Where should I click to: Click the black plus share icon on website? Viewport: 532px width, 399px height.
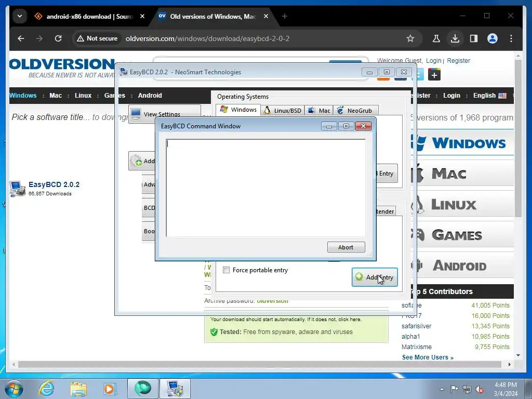pyautogui.click(x=434, y=74)
